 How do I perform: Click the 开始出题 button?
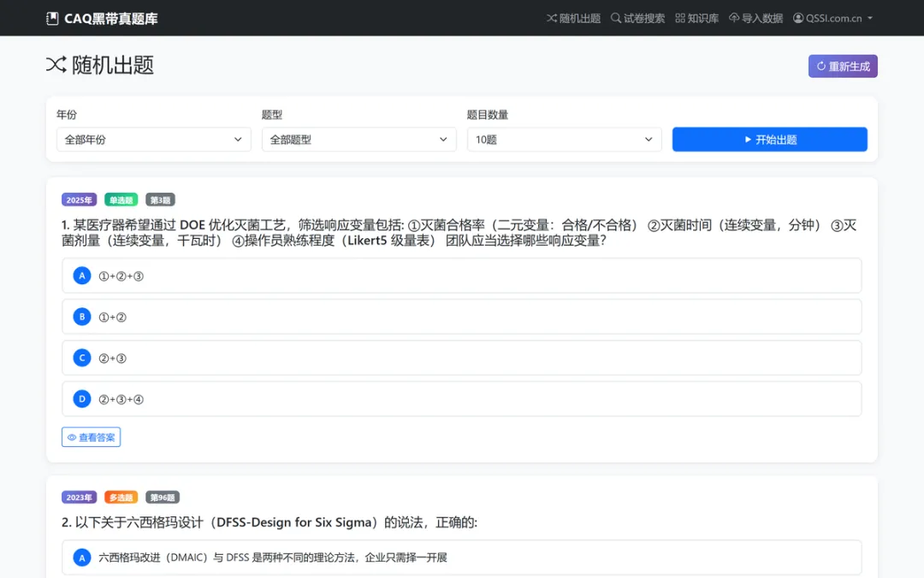(x=770, y=140)
